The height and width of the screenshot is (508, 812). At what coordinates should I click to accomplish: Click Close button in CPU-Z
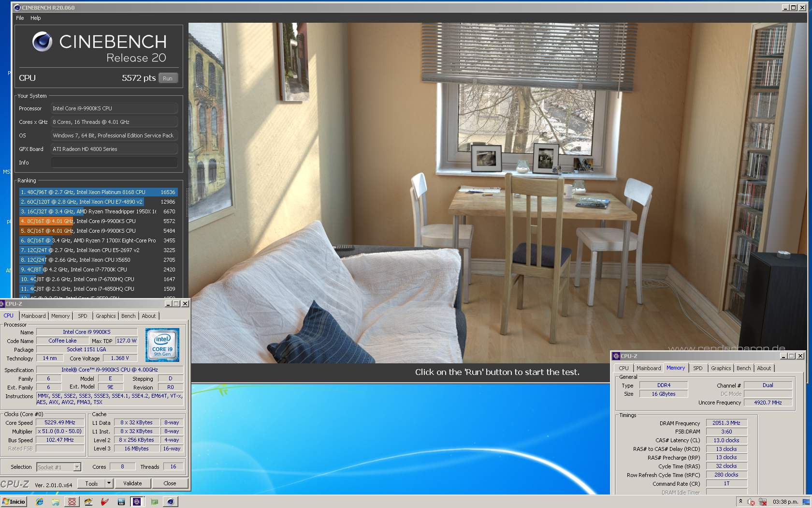point(170,483)
